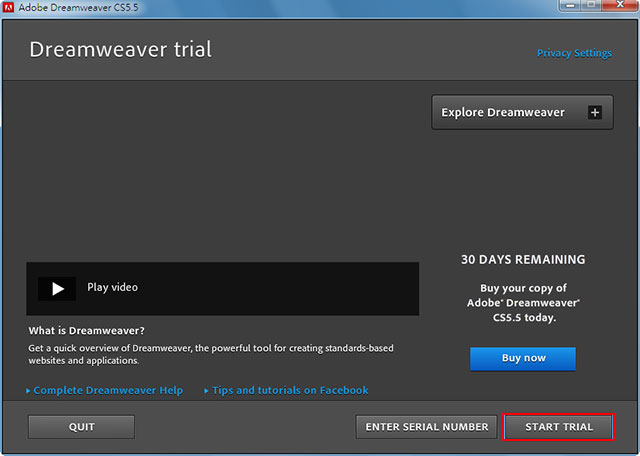The image size is (640, 456).
Task: Click the QUIT button
Action: pyautogui.click(x=81, y=427)
